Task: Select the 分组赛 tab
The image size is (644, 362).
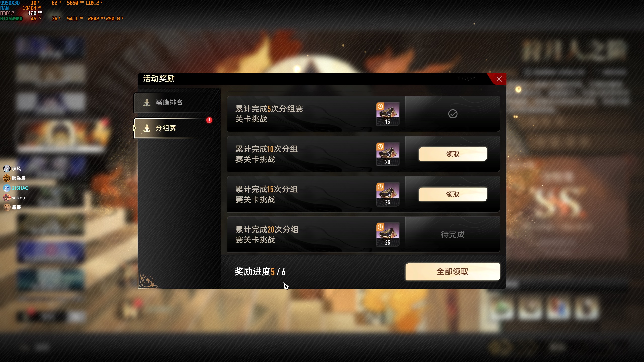Action: pos(174,128)
